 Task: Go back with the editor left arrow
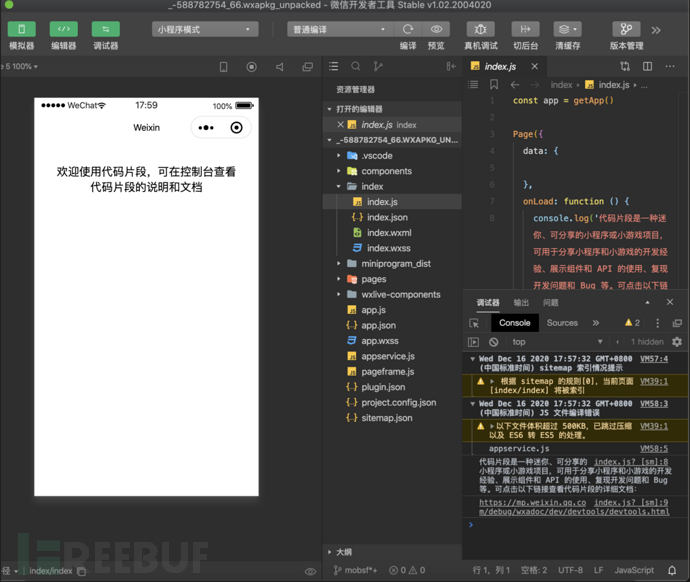(515, 84)
